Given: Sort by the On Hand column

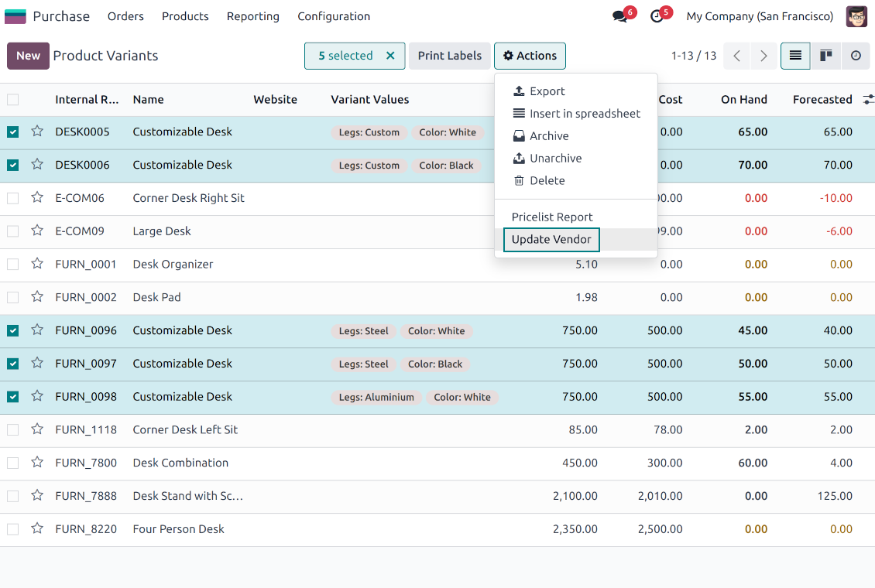Looking at the screenshot, I should [x=743, y=99].
